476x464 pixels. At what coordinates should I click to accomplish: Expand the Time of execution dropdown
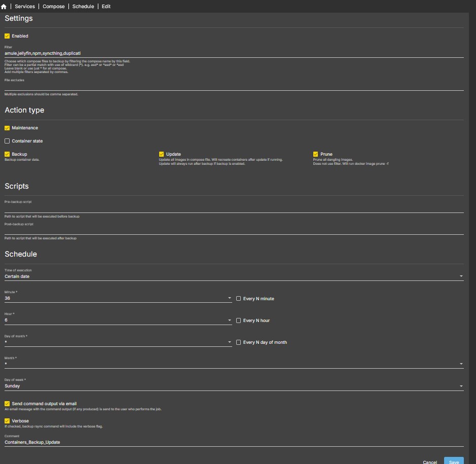pos(461,276)
